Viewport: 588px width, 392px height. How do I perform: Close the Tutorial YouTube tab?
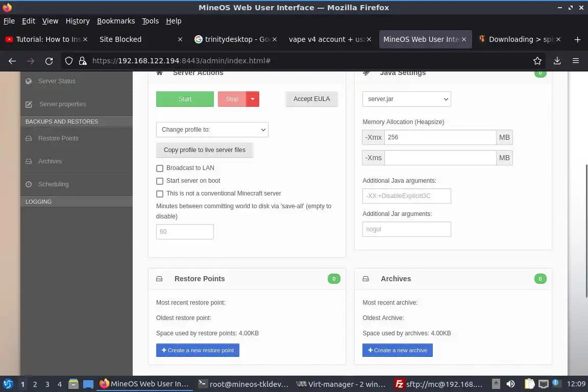coord(85,39)
